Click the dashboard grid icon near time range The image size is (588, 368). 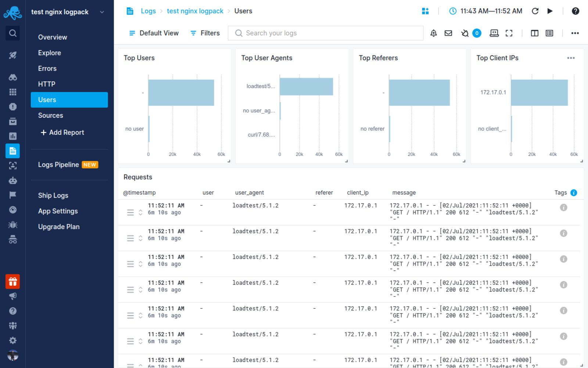pyautogui.click(x=425, y=11)
